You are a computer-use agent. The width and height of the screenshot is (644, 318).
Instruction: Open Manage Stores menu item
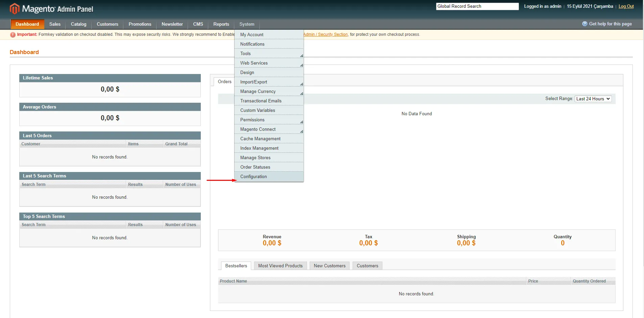pos(255,158)
